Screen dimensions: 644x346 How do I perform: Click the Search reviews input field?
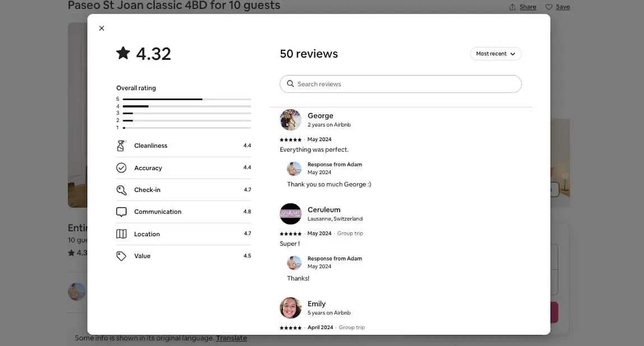tap(400, 84)
